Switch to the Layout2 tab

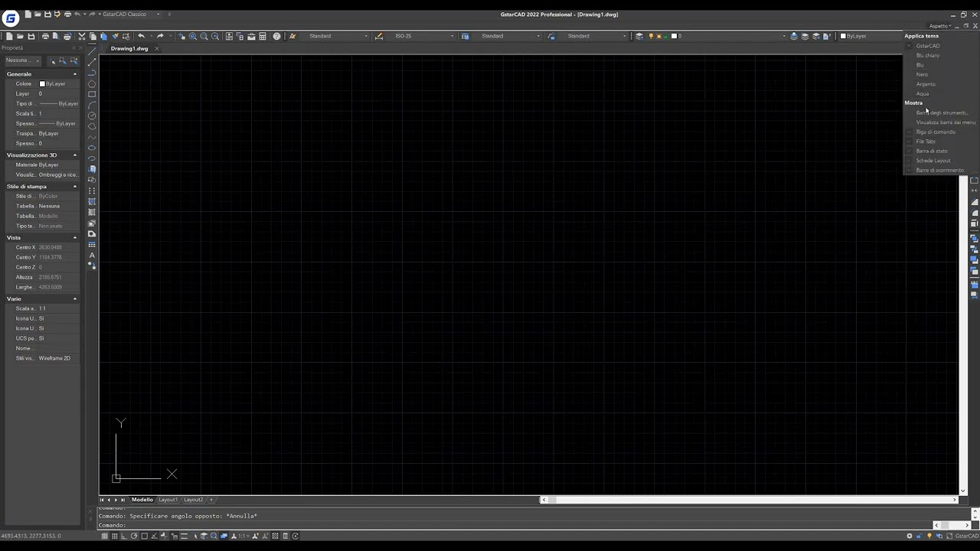(193, 500)
